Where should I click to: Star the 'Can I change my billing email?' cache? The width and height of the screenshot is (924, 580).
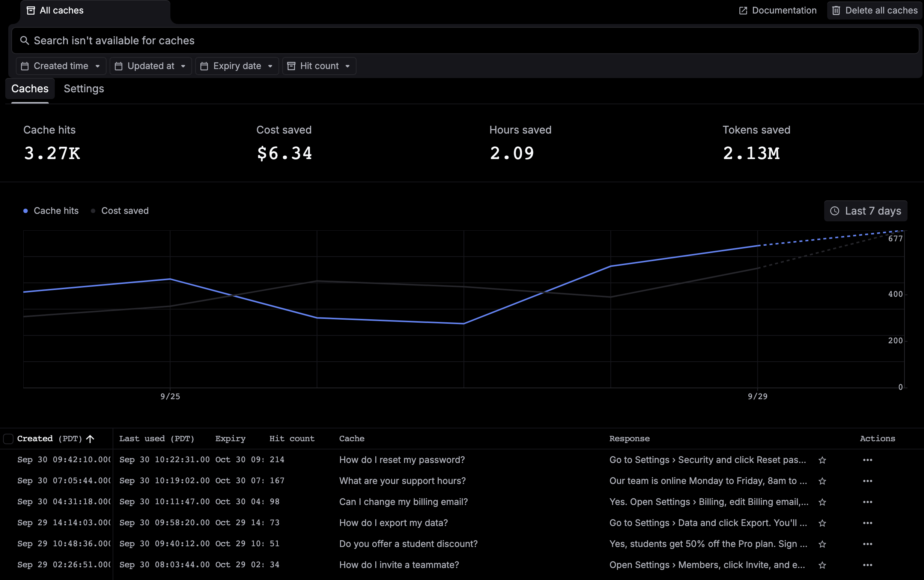click(822, 502)
